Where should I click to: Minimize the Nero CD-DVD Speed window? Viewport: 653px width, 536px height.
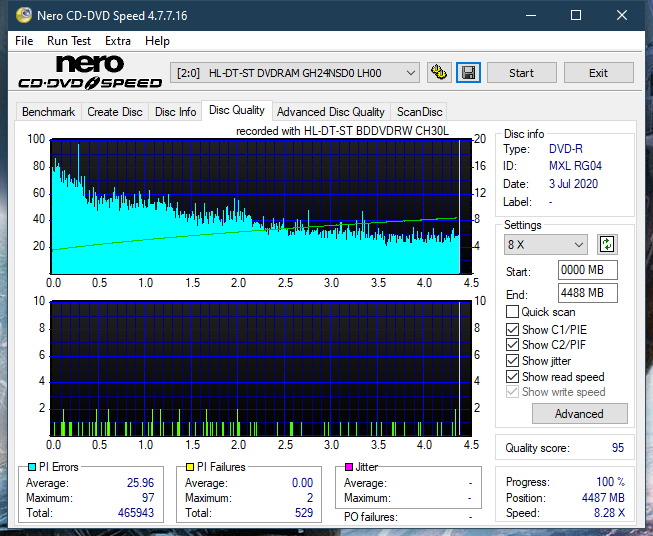[531, 15]
